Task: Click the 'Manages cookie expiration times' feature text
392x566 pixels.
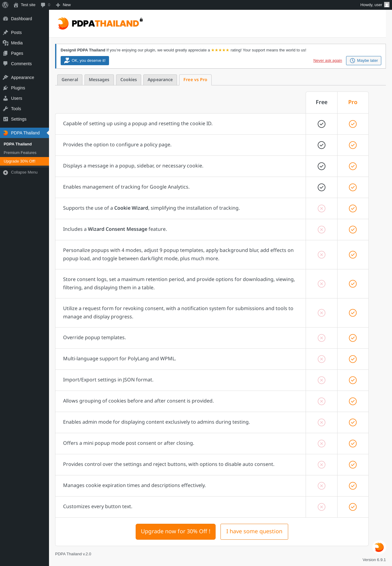Action: coord(134,485)
